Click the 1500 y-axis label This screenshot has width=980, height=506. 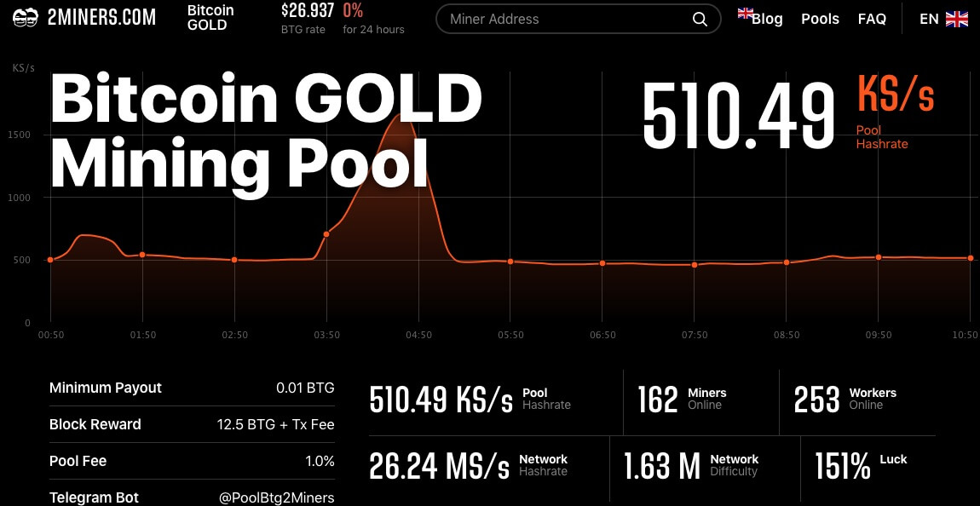[x=19, y=135]
